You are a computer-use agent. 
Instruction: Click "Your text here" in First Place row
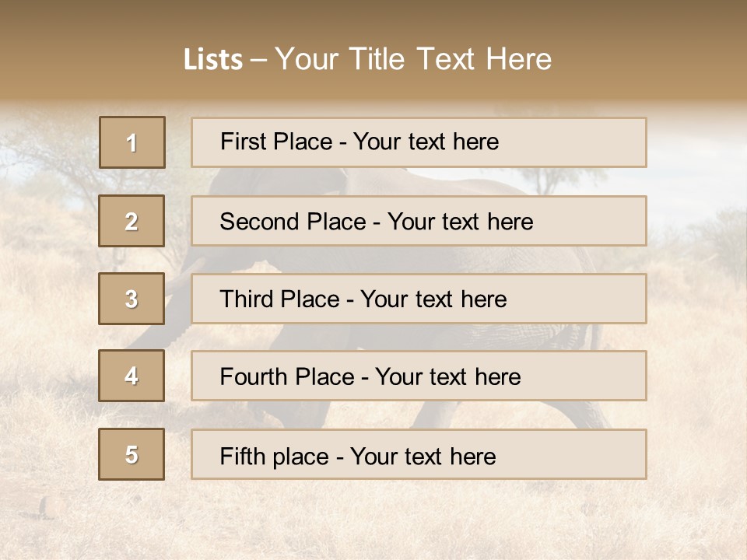426,142
